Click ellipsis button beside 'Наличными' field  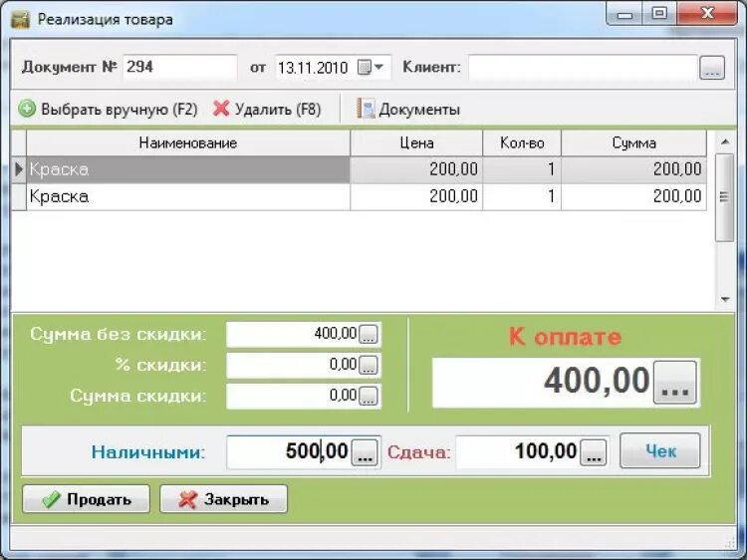pyautogui.click(x=365, y=451)
